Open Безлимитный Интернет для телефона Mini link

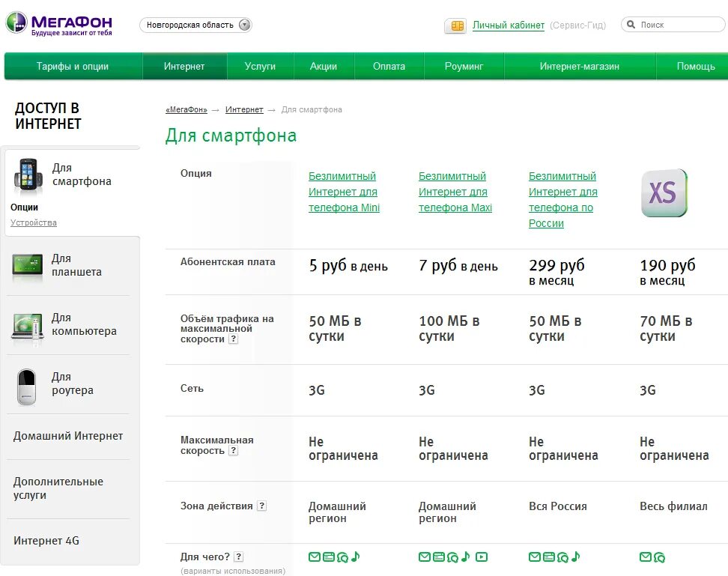tap(344, 192)
